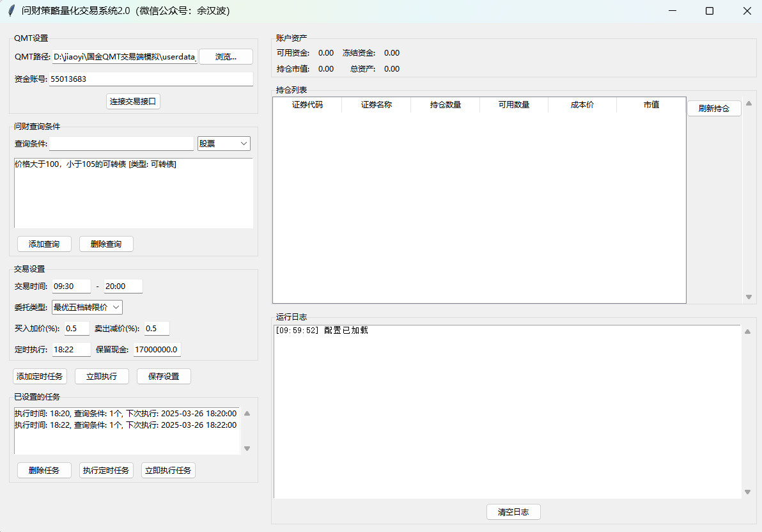Select the task with 执行时间 18:20
The height and width of the screenshot is (532, 762).
pyautogui.click(x=125, y=413)
